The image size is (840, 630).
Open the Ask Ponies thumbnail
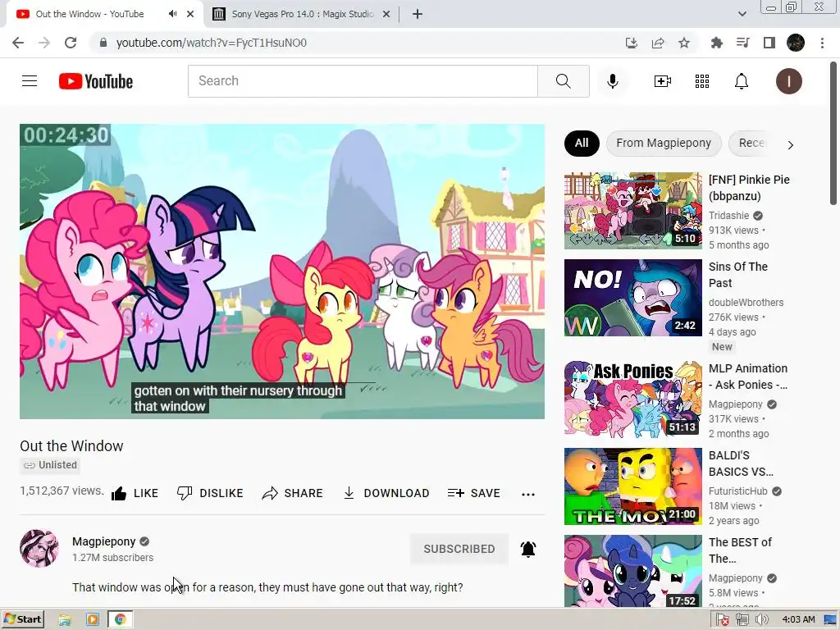pos(632,399)
